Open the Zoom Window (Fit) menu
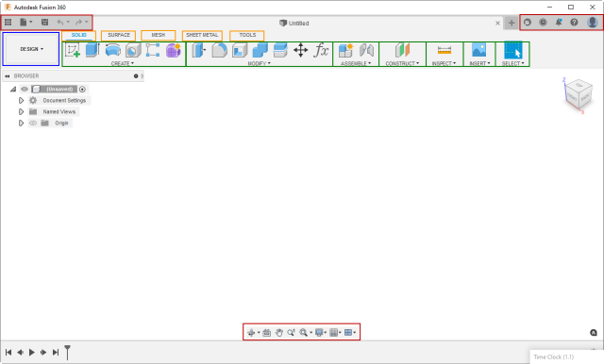This screenshot has width=604, height=364. click(305, 333)
